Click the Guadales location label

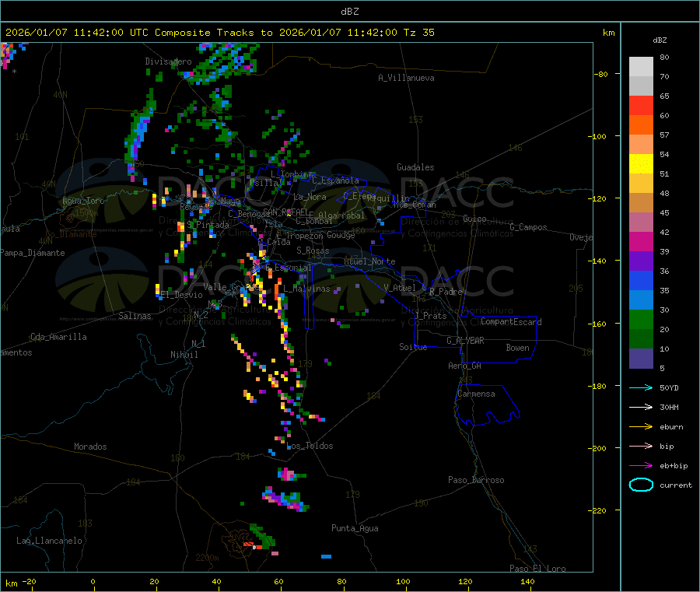click(415, 167)
